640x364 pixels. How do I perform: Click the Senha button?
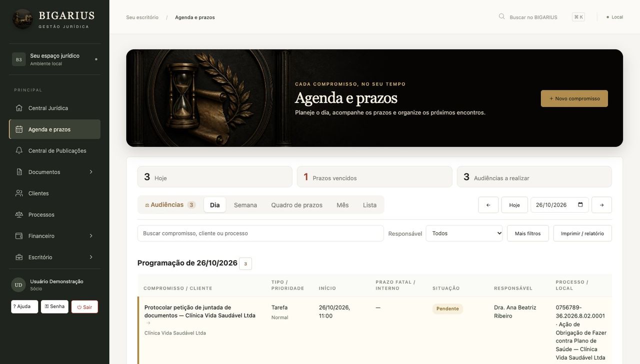point(54,307)
